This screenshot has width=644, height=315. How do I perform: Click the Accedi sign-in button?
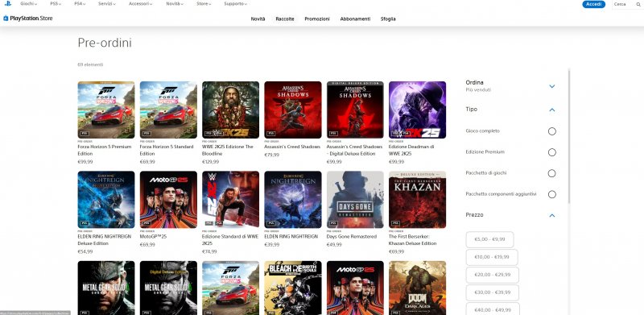(593, 4)
